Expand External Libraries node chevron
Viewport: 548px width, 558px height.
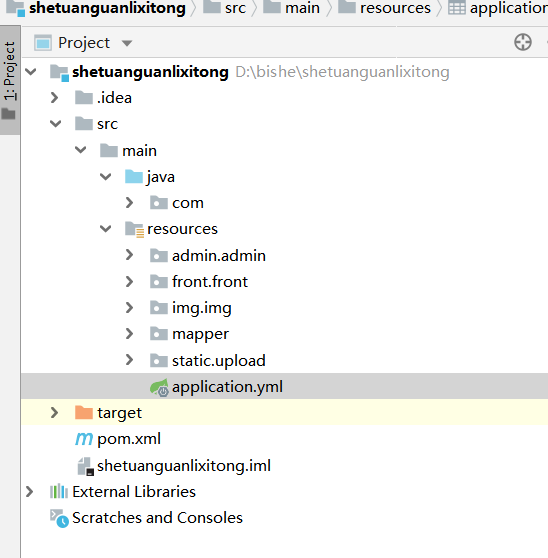point(30,491)
